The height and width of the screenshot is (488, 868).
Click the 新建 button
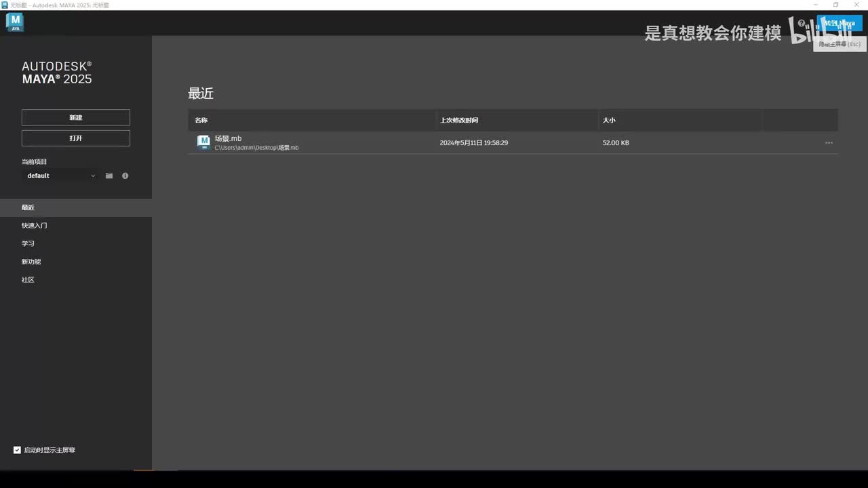(76, 117)
